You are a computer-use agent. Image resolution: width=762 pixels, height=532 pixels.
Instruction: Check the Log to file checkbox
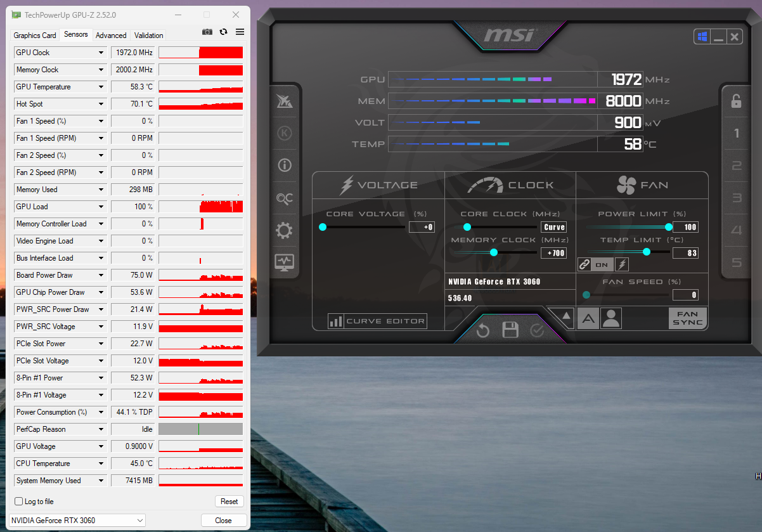click(17, 501)
